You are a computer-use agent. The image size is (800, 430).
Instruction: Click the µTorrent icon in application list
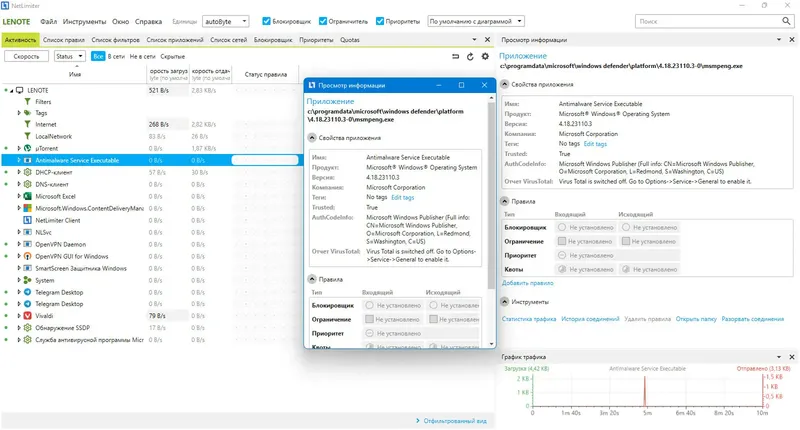28,148
